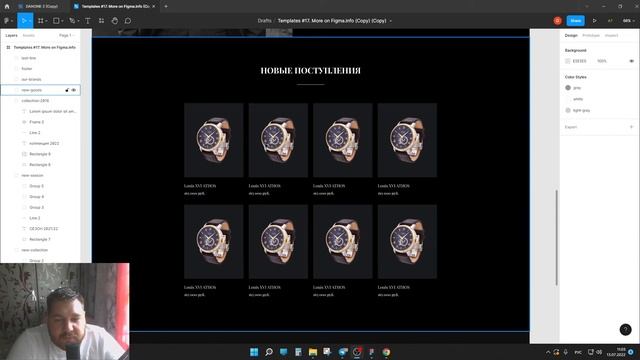Select the Pen tool
640x360 pixels.
(x=72, y=21)
